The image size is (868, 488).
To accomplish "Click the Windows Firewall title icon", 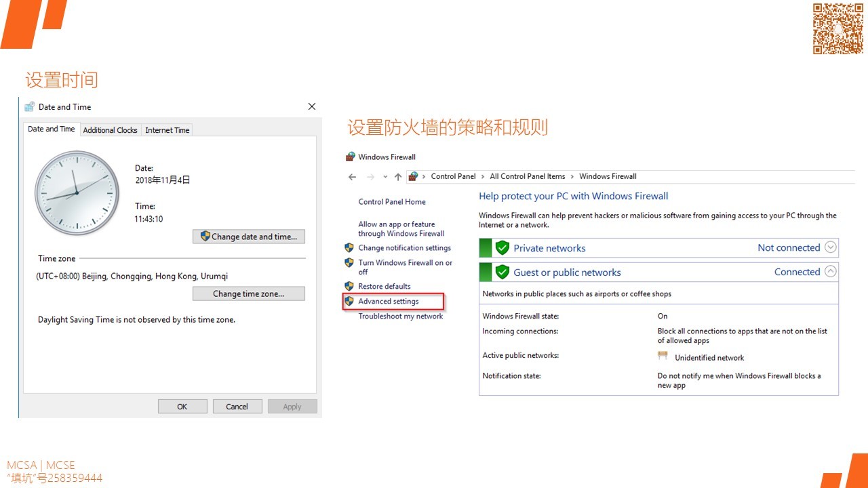I will [x=351, y=157].
